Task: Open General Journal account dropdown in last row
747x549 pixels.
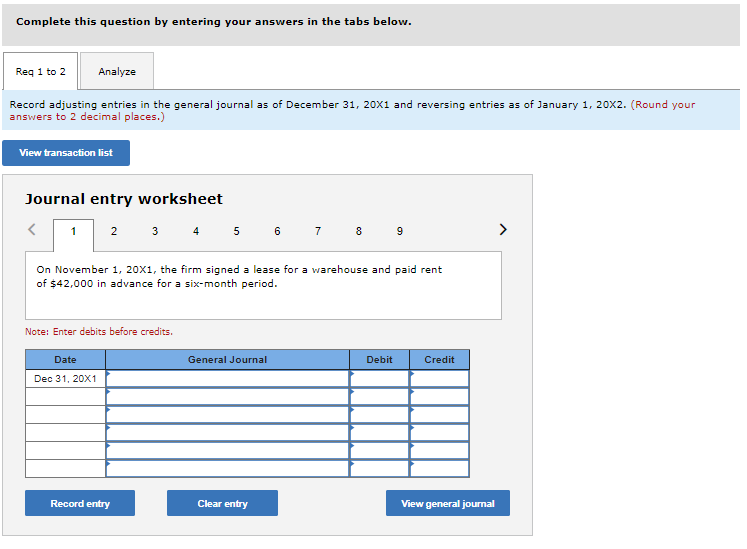Action: pyautogui.click(x=228, y=468)
